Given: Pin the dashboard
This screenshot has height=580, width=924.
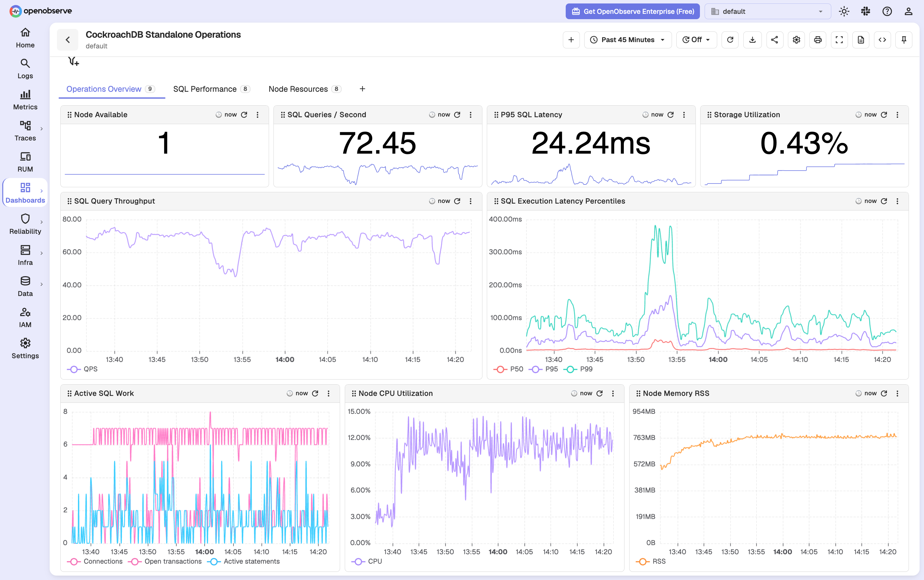Looking at the screenshot, I should (x=904, y=40).
